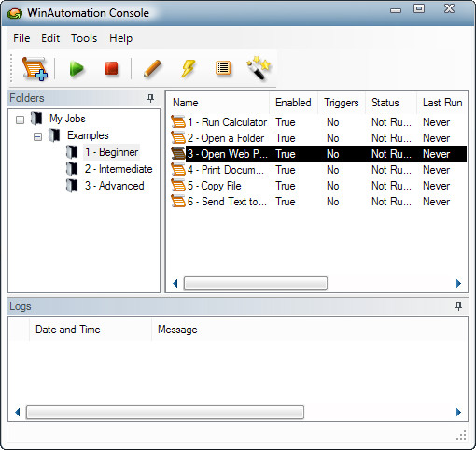Click the 3 - Open Web P... job icon
The width and height of the screenshot is (476, 450).
178,154
